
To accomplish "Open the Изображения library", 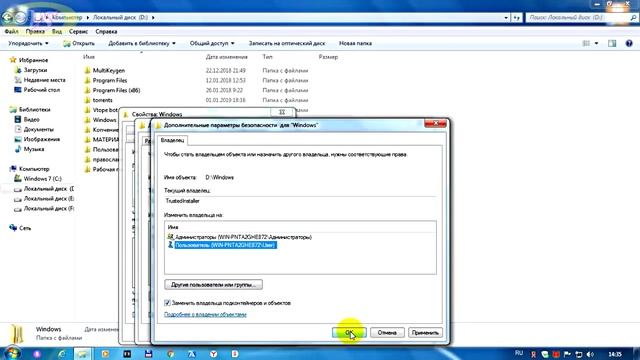I will click(42, 139).
